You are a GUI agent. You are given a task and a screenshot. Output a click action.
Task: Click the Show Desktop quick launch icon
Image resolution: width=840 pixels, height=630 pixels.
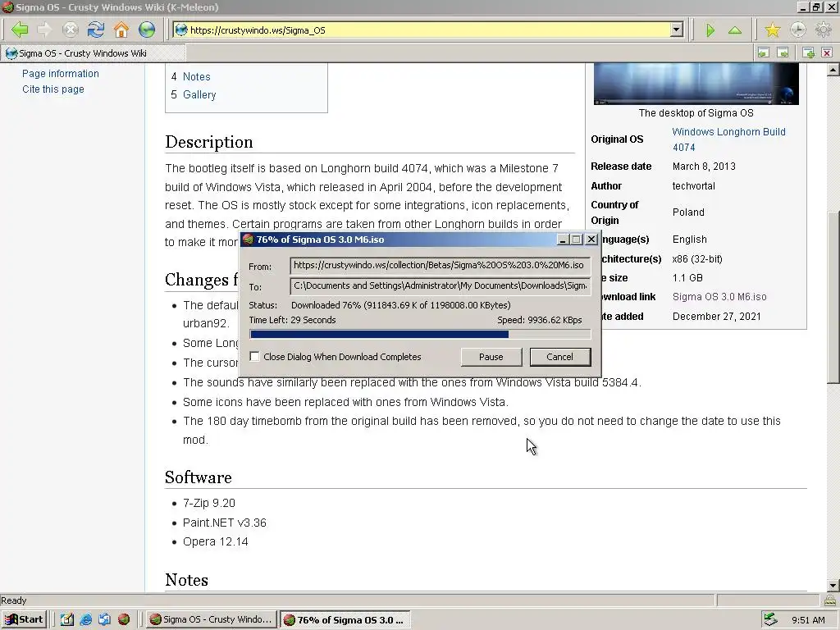(x=67, y=619)
